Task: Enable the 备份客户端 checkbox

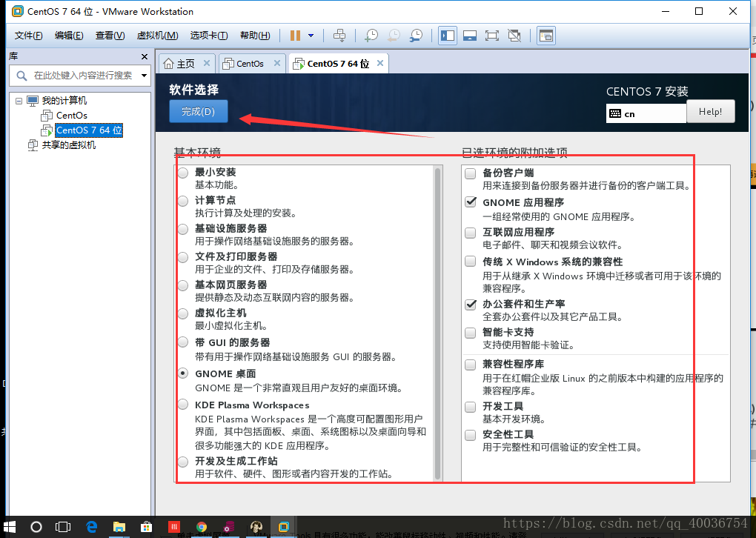Action: (471, 173)
